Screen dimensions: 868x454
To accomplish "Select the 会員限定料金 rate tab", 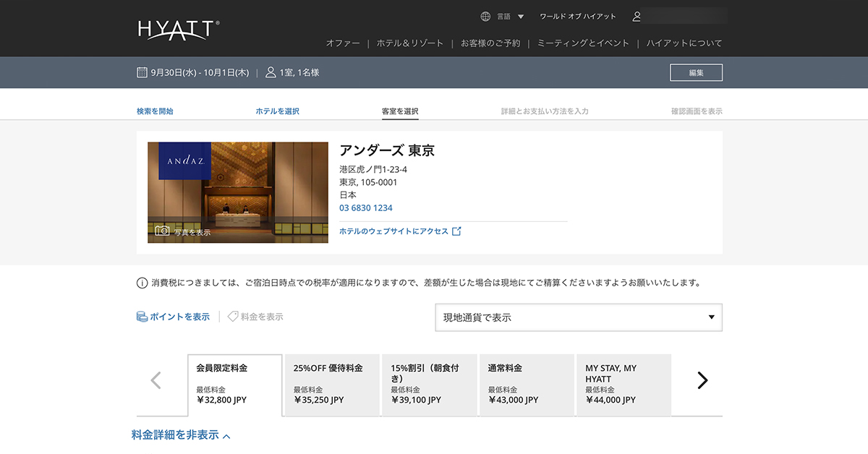I will 235,385.
